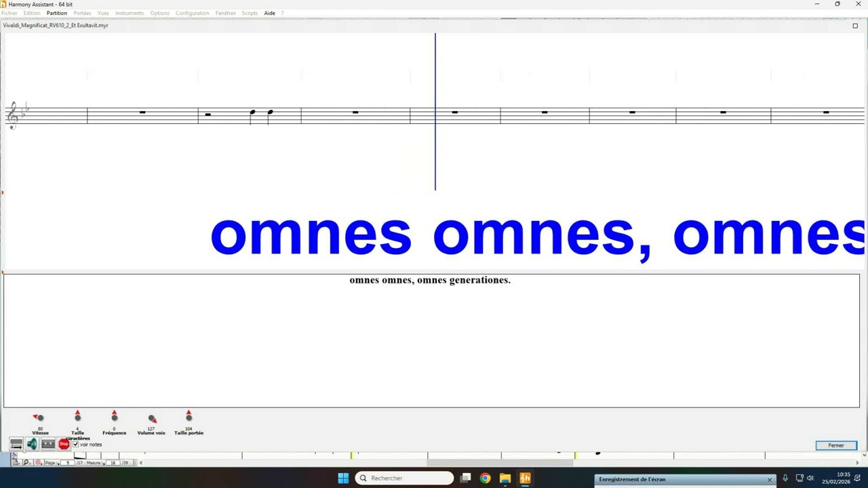The height and width of the screenshot is (488, 868).
Task: Click the Enregistrement de l'écran title
Action: pos(632,479)
